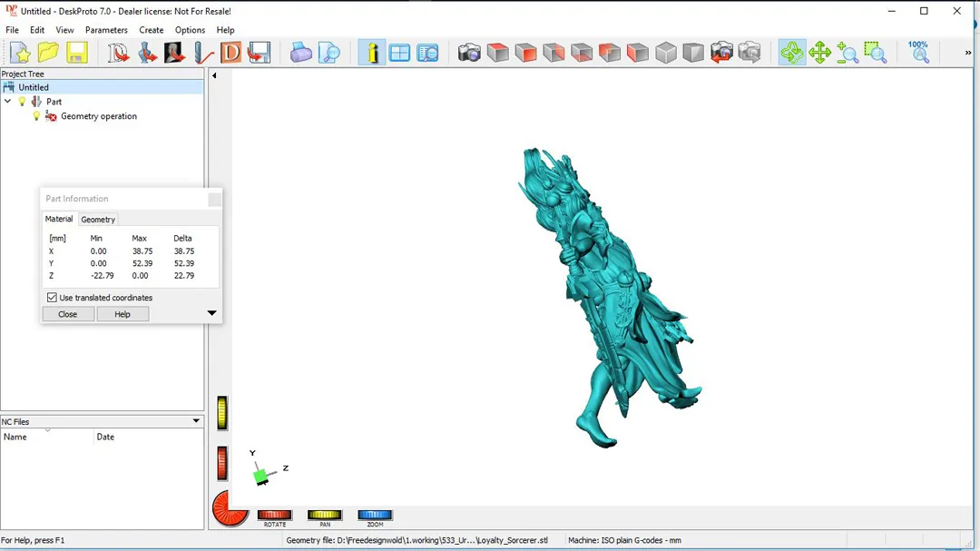Image resolution: width=980 pixels, height=551 pixels.
Task: Open Print Preview with the magnifier page icon
Action: [328, 53]
